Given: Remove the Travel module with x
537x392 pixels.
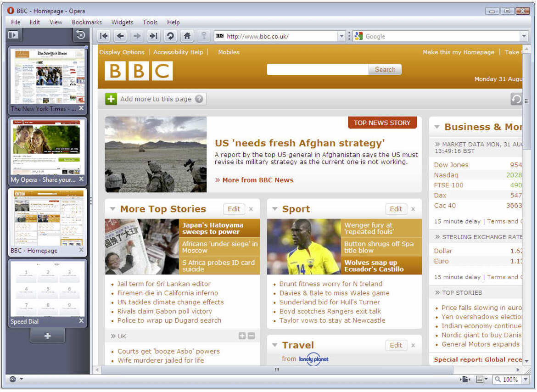Looking at the screenshot, I should click(413, 346).
